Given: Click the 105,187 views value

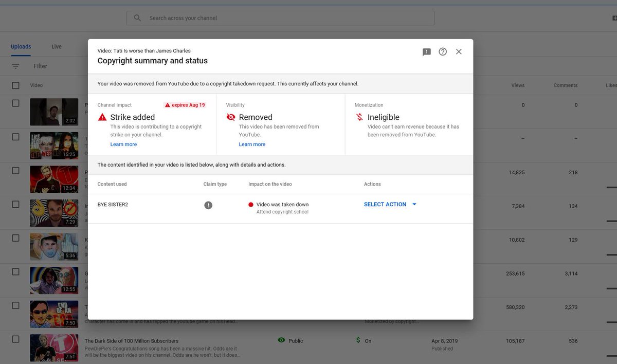Looking at the screenshot, I should tap(515, 341).
